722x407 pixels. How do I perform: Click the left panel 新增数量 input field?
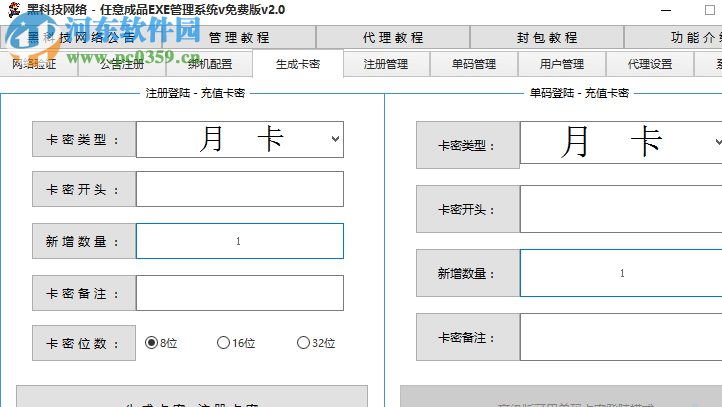tap(240, 241)
